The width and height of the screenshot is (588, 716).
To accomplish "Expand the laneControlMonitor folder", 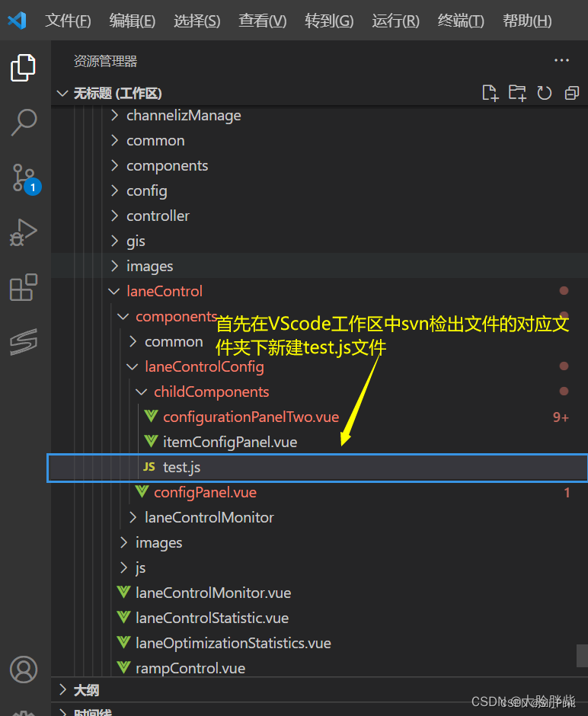I will (x=133, y=517).
